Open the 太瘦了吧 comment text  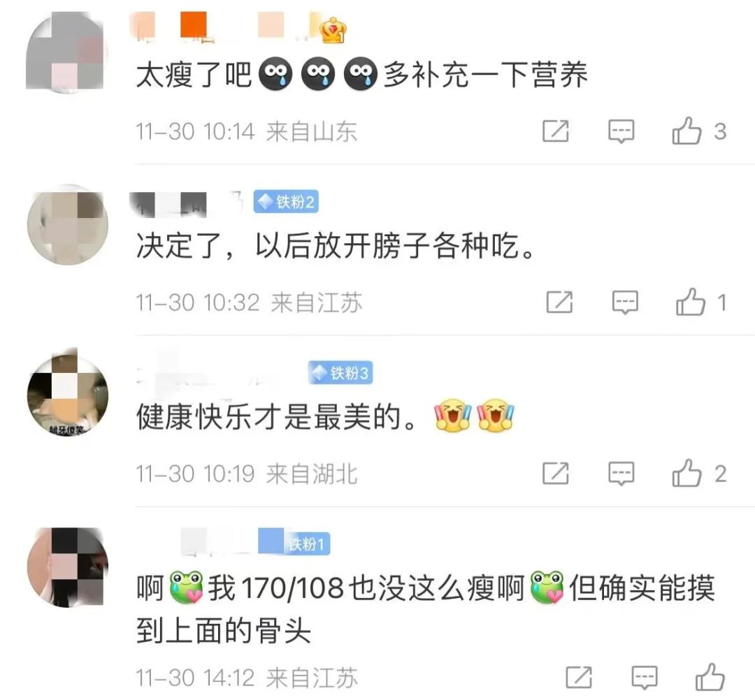pos(361,75)
